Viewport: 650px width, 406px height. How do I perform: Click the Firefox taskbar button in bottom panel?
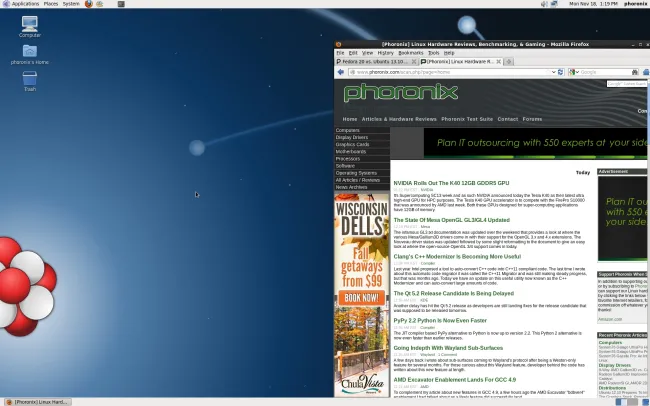[x=37, y=402]
